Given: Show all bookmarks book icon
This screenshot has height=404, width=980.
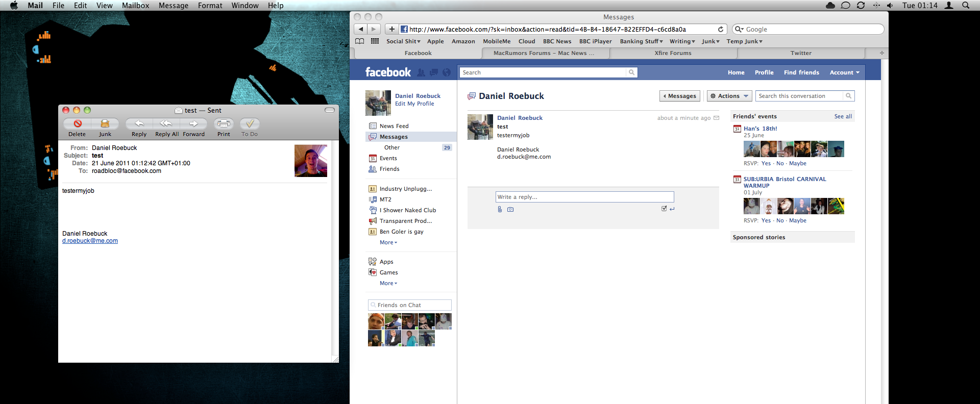Looking at the screenshot, I should click(x=360, y=41).
